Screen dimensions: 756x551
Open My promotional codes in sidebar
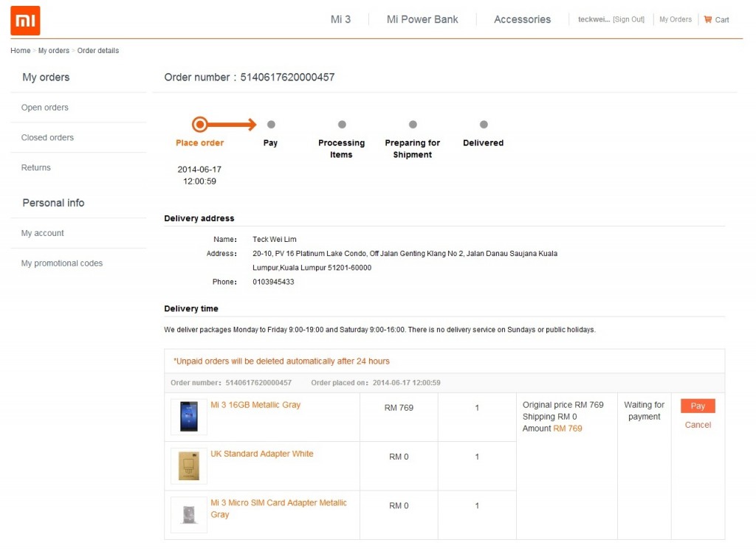[x=62, y=263]
